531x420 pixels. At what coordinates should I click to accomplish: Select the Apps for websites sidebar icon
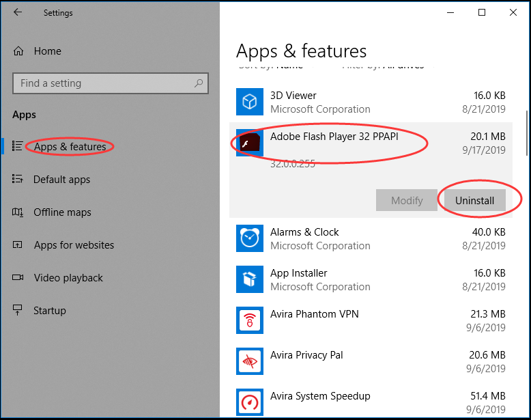(17, 244)
